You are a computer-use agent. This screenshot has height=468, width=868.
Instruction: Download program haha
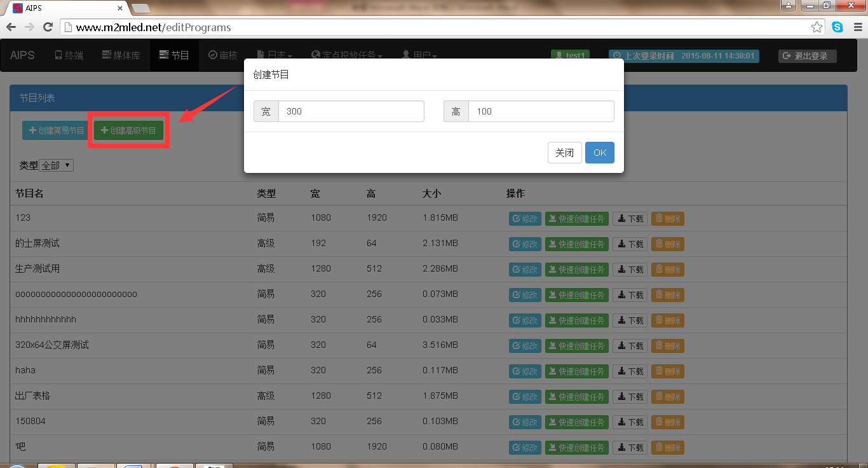pos(630,371)
